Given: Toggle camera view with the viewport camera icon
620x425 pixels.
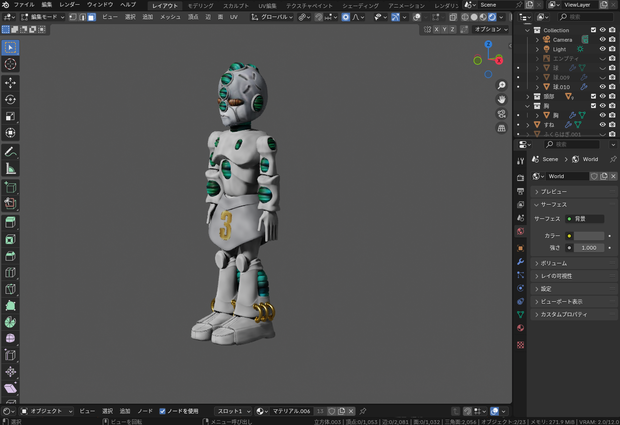Looking at the screenshot, I should (501, 114).
